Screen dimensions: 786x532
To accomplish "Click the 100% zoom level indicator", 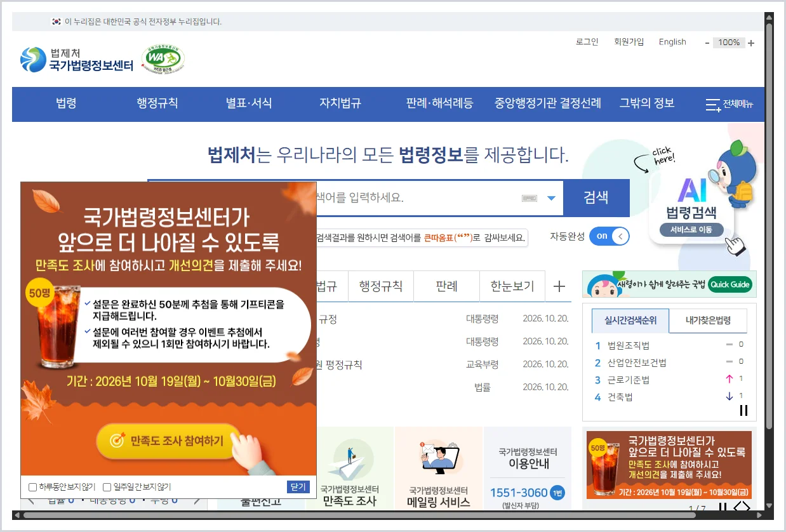I will tap(729, 43).
